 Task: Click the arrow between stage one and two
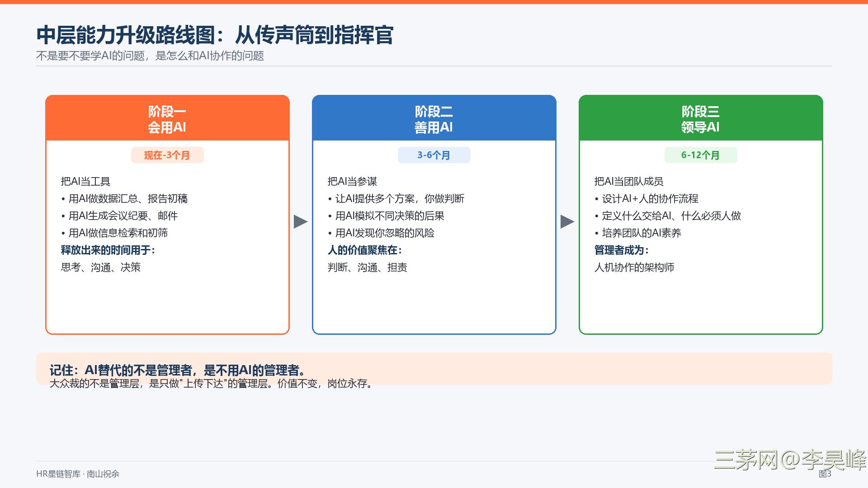click(x=301, y=221)
